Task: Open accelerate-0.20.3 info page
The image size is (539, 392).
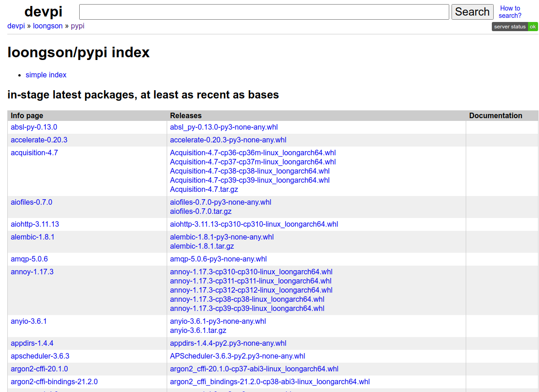Action: click(39, 140)
